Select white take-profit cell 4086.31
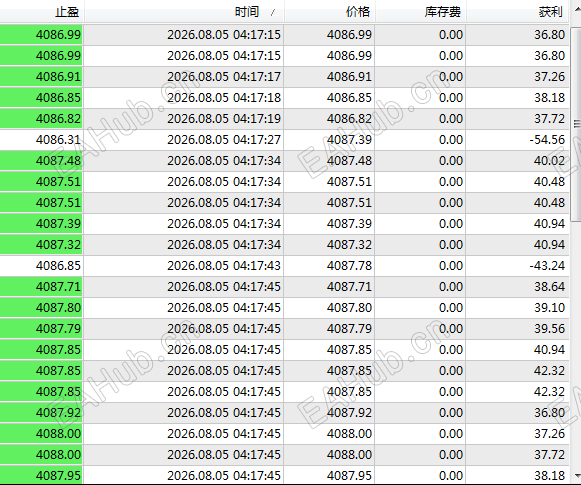Image resolution: width=581 pixels, height=485 pixels. (x=41, y=140)
